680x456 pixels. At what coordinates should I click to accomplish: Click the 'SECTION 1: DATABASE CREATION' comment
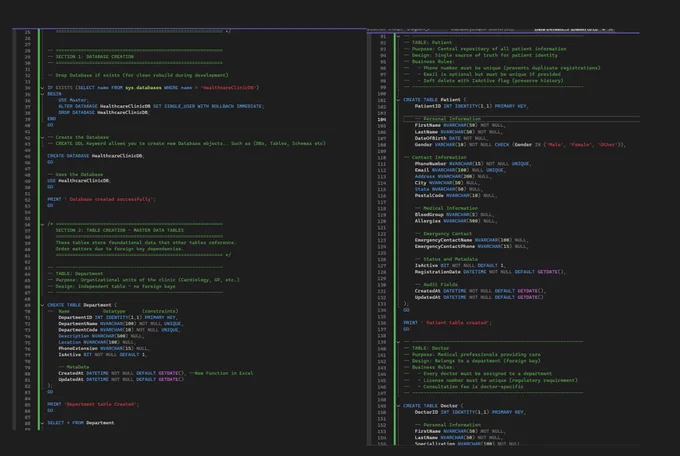pos(91,57)
